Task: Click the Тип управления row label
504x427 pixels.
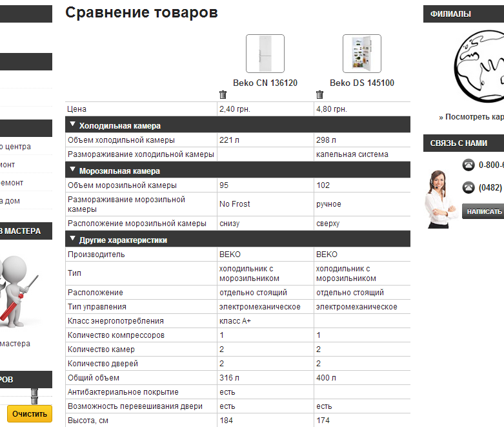Action: (x=97, y=307)
